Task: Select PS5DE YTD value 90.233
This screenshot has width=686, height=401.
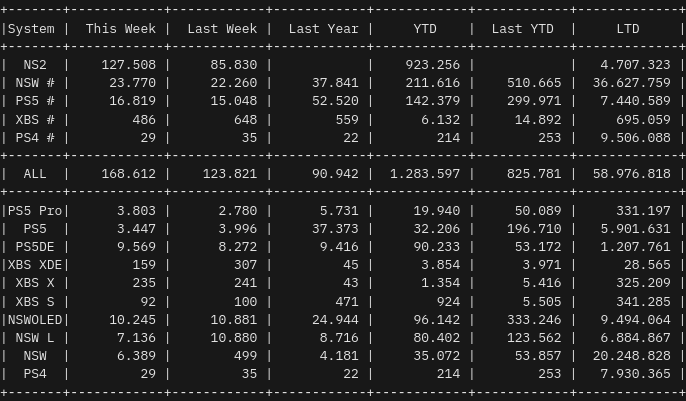Action: (x=437, y=247)
